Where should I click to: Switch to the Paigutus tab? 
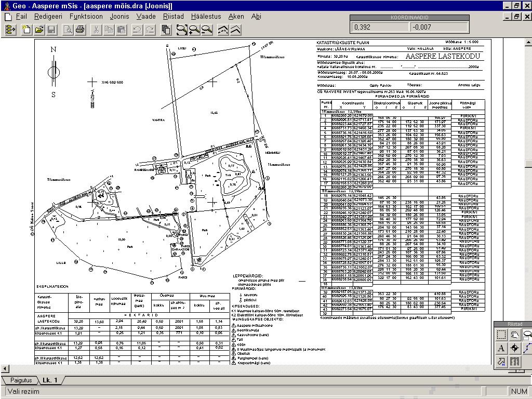tap(21, 380)
